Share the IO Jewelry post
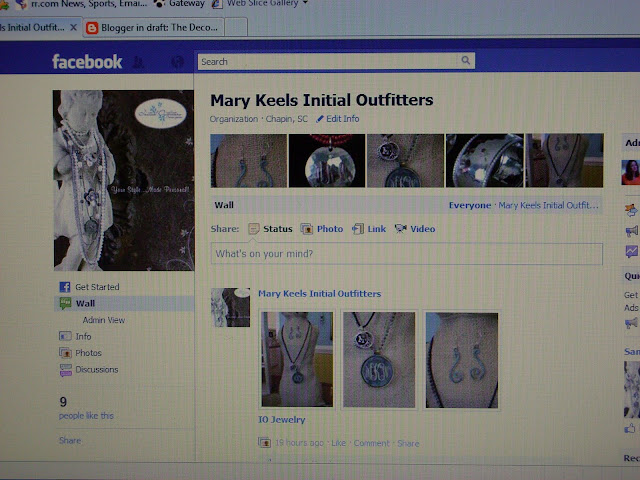Image resolution: width=640 pixels, height=480 pixels. coord(408,443)
